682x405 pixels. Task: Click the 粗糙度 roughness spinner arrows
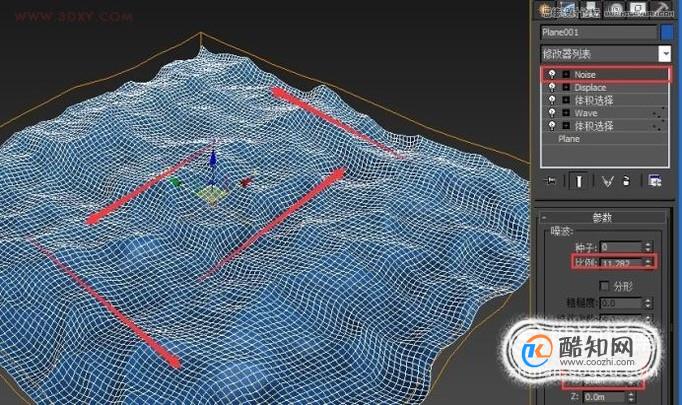[x=648, y=303]
